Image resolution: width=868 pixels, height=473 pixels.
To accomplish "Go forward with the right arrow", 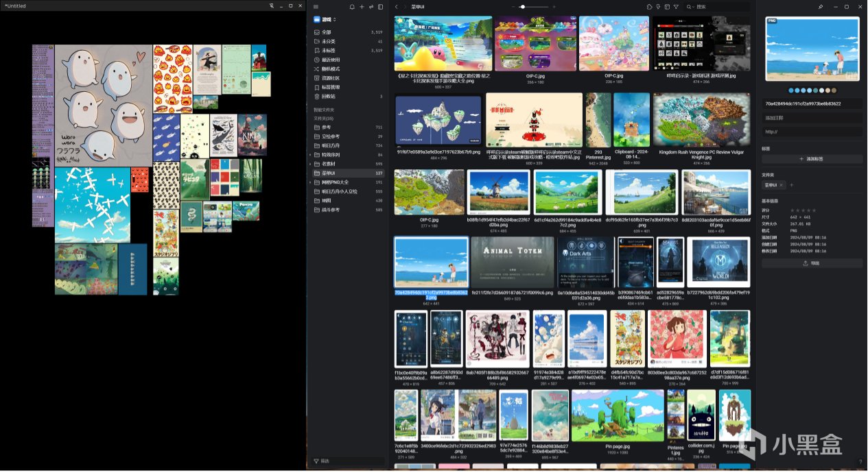I will tap(405, 7).
